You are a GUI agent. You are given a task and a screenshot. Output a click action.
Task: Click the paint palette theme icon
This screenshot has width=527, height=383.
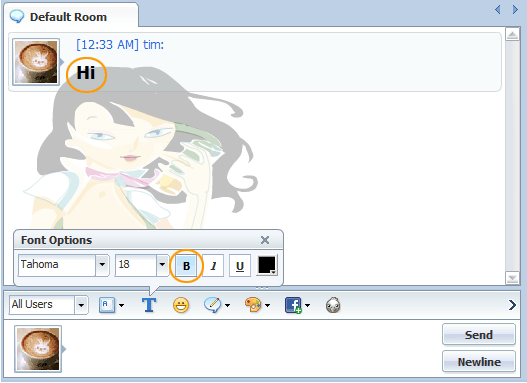coord(253,305)
